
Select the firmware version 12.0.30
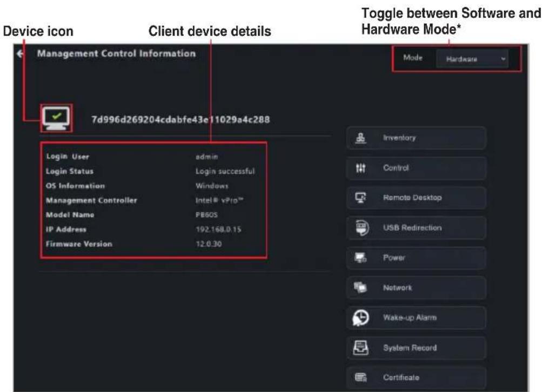pyautogui.click(x=209, y=244)
